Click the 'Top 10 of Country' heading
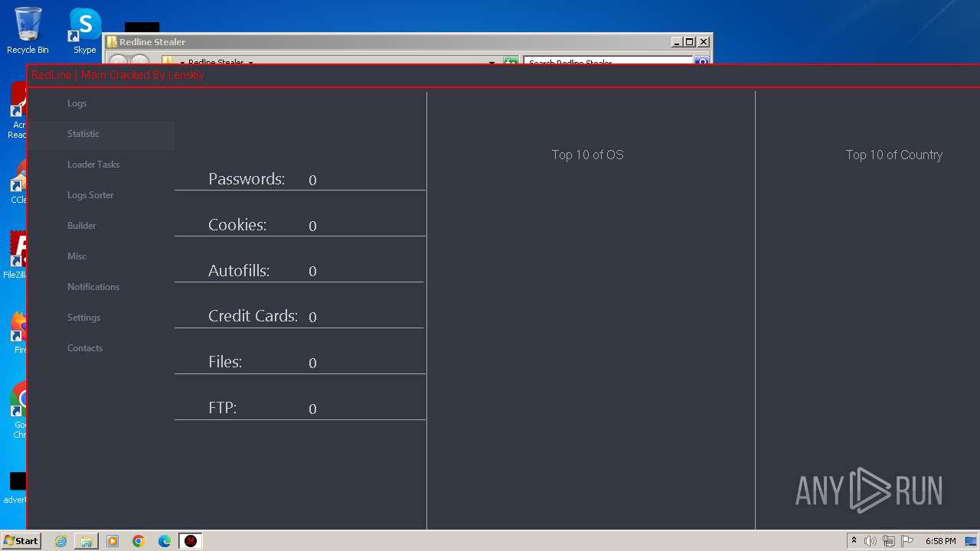 coord(894,155)
